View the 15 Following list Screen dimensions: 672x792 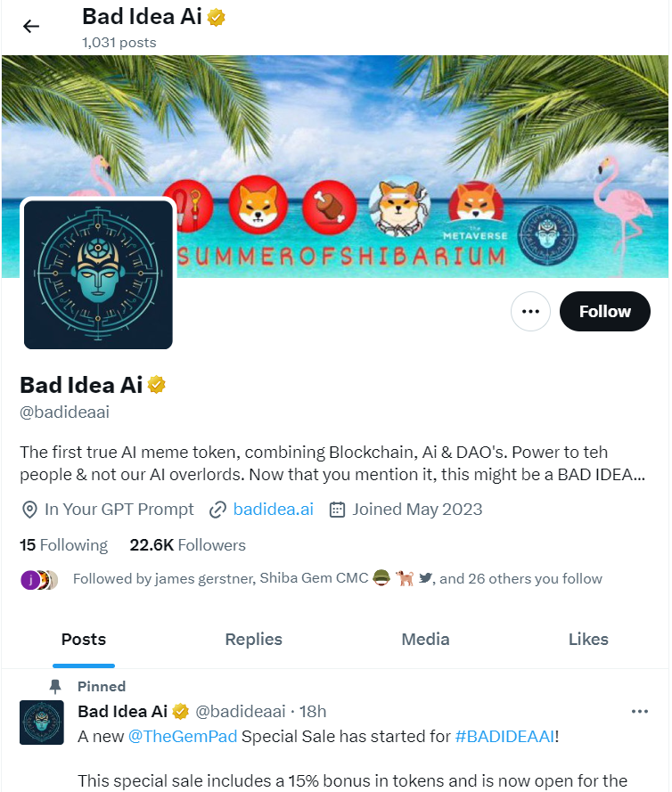click(63, 546)
